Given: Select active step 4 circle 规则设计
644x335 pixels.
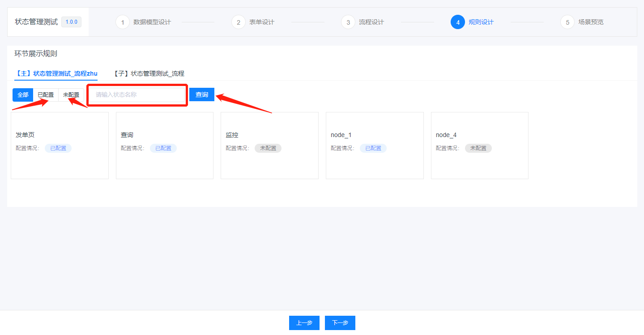Looking at the screenshot, I should [458, 22].
